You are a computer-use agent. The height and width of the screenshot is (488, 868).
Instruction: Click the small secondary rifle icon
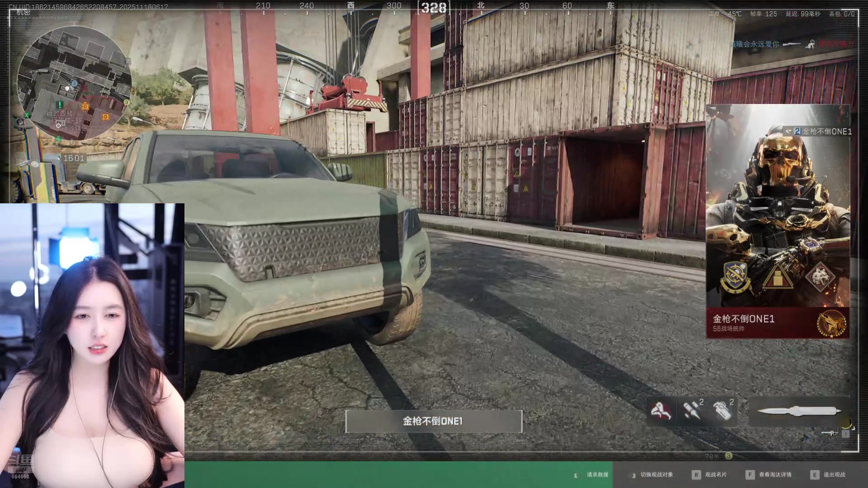pos(830,433)
